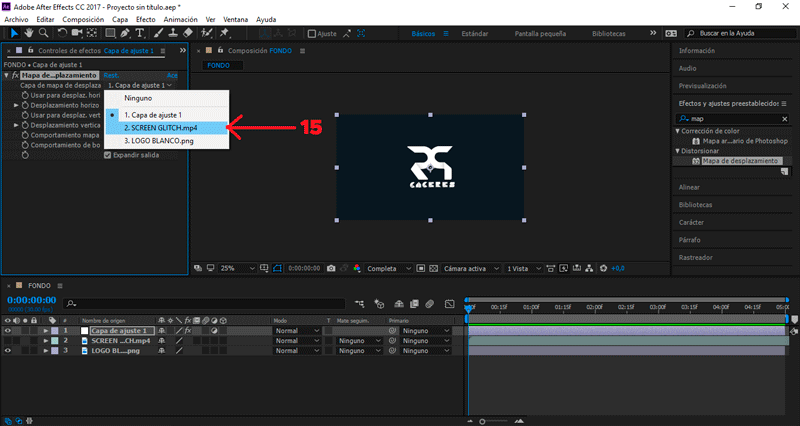
Task: Toggle stopwatch for Usar para desplaz. hori
Action: tap(25, 95)
